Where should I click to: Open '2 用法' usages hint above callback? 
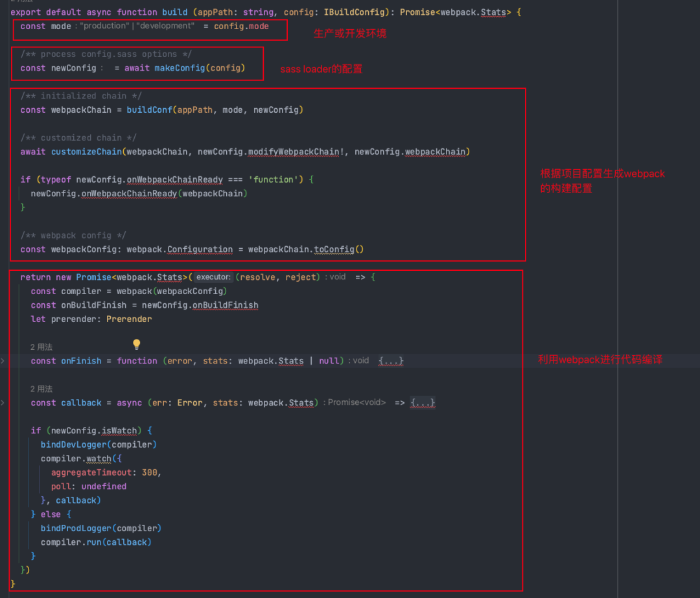(41, 389)
